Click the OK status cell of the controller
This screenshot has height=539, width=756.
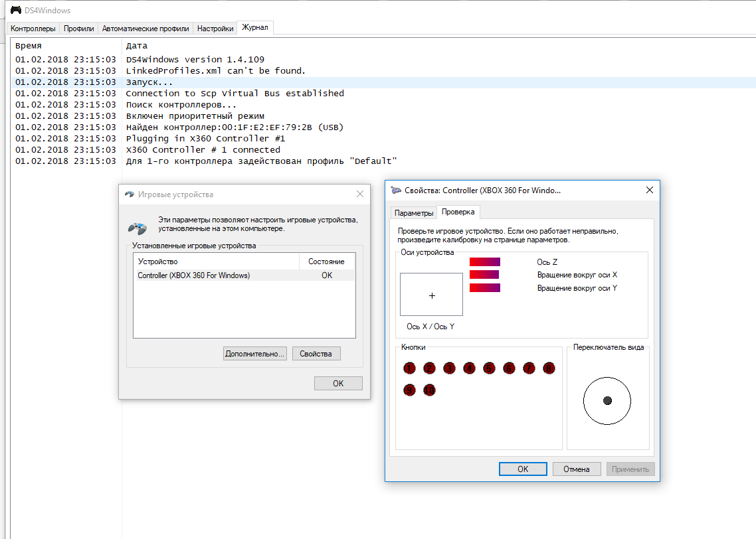327,275
